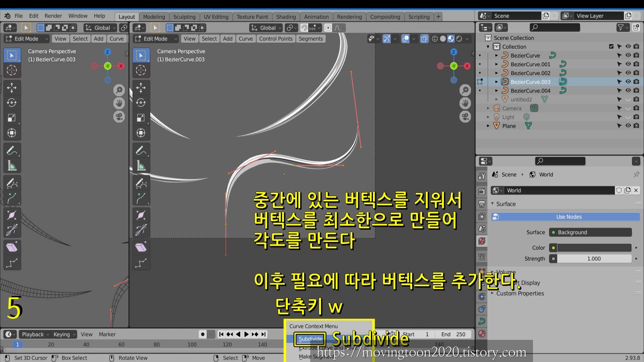Select the Extrude tool in middle viewport
Image resolution: width=644 pixels, height=362 pixels.
(141, 198)
